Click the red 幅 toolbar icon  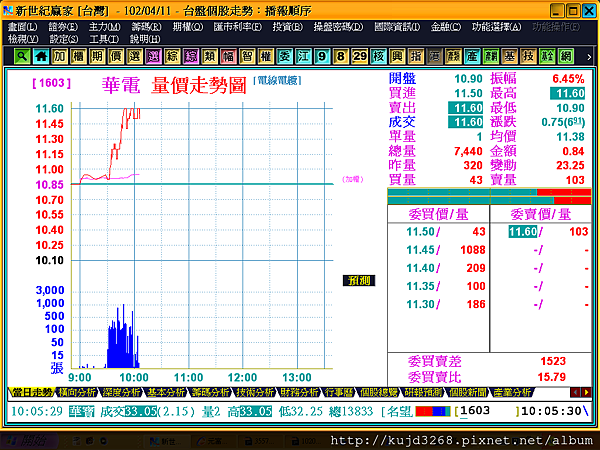(228, 57)
